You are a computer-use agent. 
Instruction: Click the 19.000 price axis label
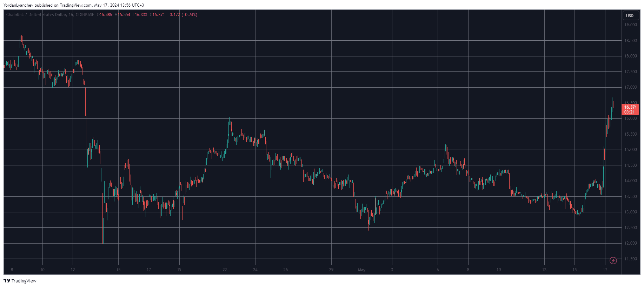630,25
